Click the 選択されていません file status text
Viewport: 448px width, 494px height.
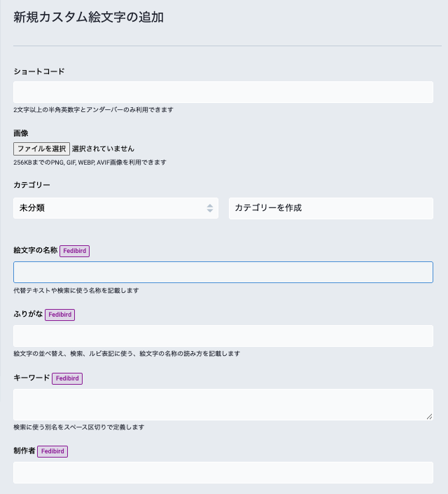click(x=103, y=149)
